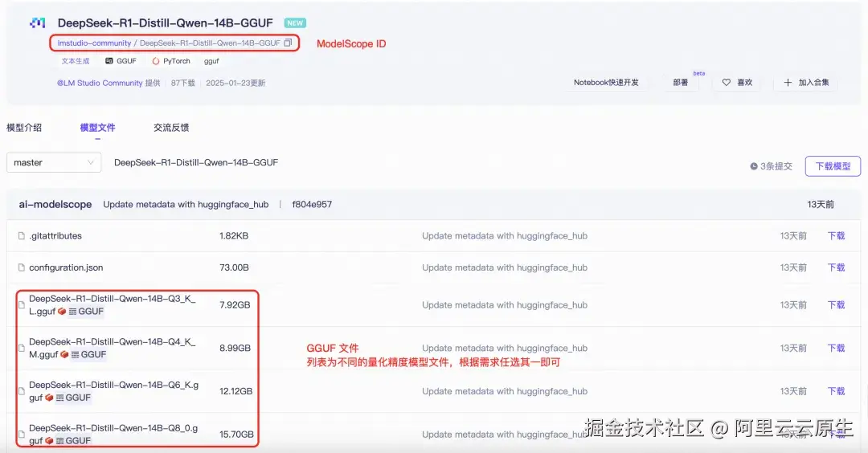868x453 pixels.
Task: Click the 文本生成 tag
Action: click(x=76, y=61)
